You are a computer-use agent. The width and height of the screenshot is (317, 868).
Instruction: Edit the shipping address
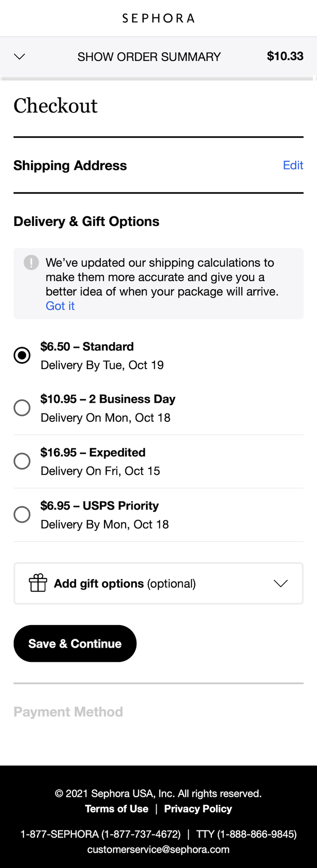[293, 165]
